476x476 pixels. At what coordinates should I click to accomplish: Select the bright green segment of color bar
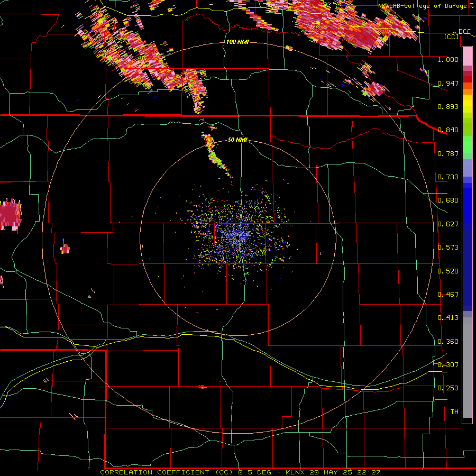pyautogui.click(x=467, y=144)
